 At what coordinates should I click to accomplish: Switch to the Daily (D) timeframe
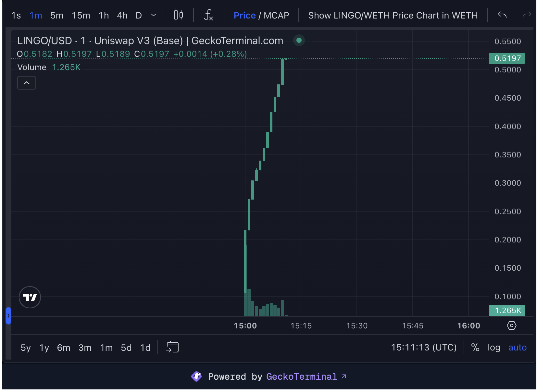[x=139, y=15]
